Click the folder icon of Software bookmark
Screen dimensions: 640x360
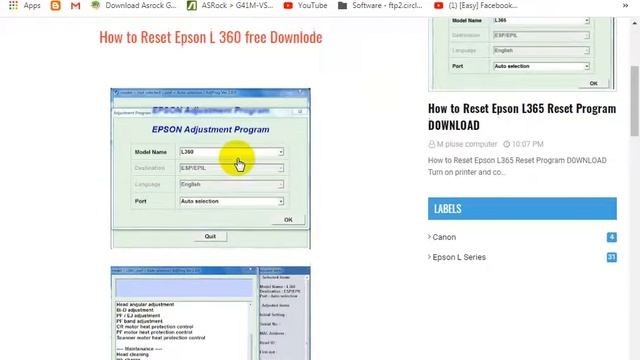[x=342, y=5]
